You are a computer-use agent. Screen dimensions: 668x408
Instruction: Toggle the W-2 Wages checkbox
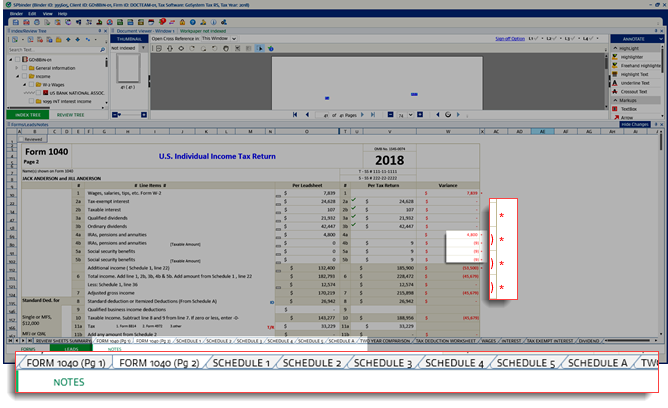(33, 83)
